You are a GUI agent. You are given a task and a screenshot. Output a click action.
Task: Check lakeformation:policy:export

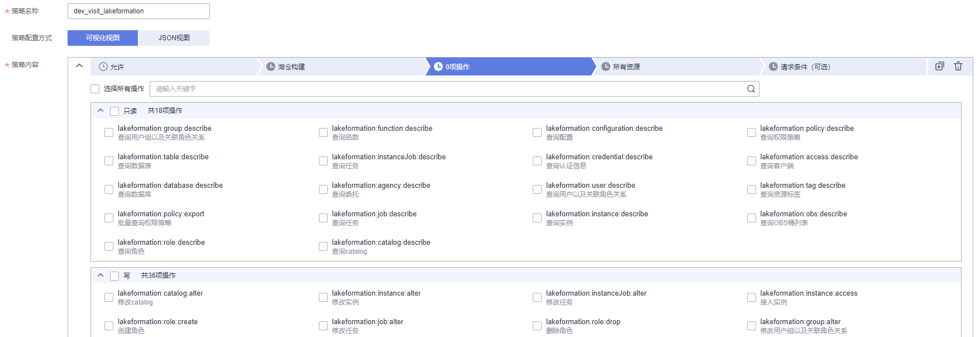click(x=109, y=218)
